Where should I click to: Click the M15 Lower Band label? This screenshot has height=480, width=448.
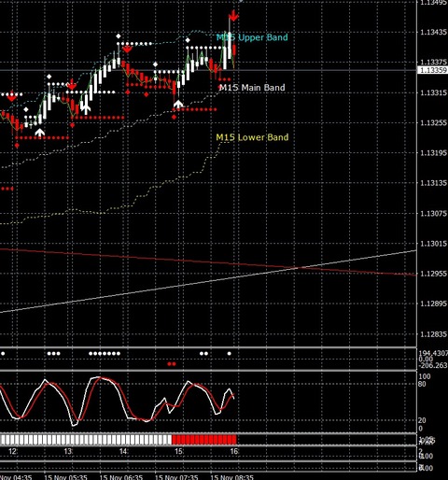pyautogui.click(x=252, y=137)
